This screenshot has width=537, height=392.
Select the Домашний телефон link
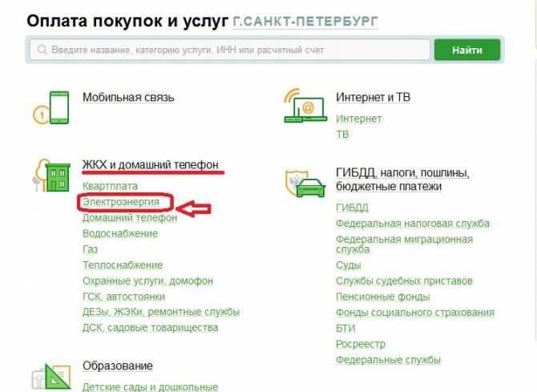(130, 217)
